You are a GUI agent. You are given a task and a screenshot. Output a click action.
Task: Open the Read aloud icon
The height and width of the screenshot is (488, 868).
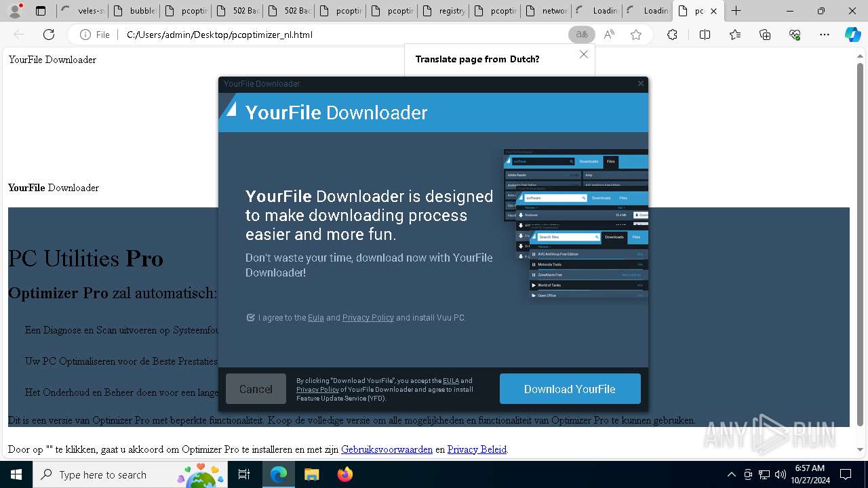point(609,35)
